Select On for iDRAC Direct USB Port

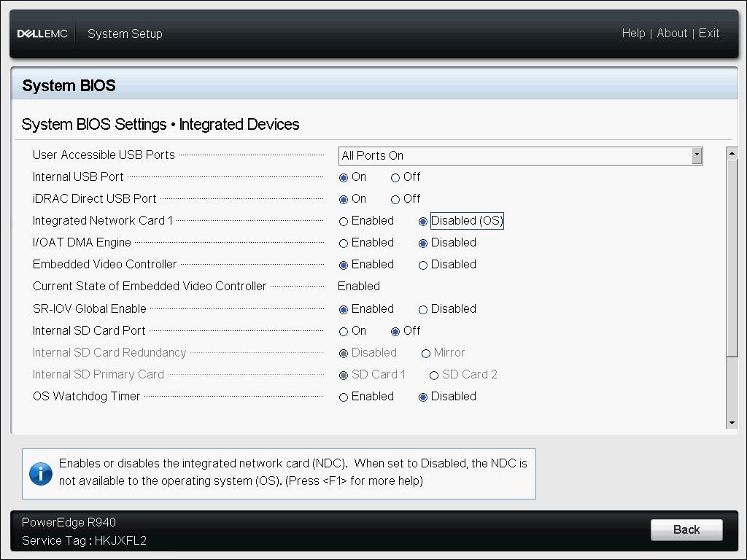(x=344, y=198)
